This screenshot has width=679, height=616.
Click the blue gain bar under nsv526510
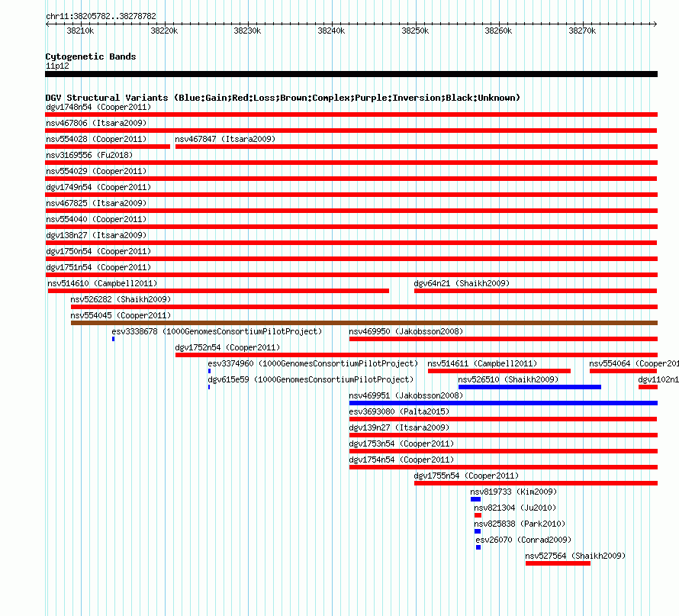coord(529,387)
